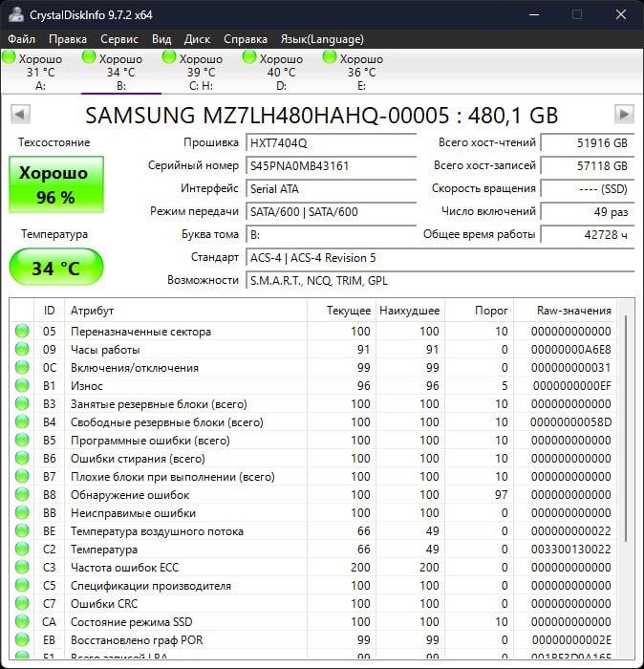Click the status icon for Обнаружение ошибок
The width and height of the screenshot is (644, 669).
(22, 494)
